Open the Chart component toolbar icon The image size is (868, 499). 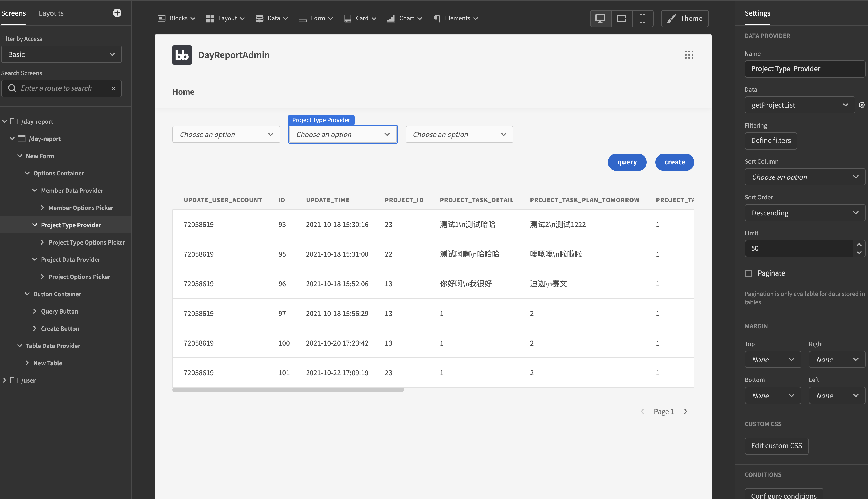391,18
